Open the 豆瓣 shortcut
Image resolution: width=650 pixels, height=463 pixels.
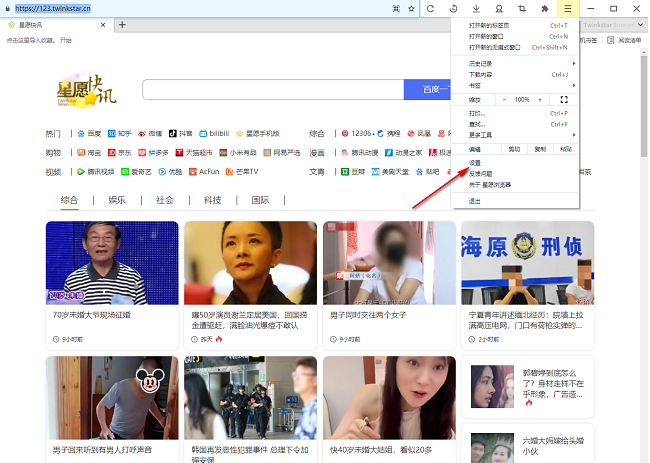point(353,172)
